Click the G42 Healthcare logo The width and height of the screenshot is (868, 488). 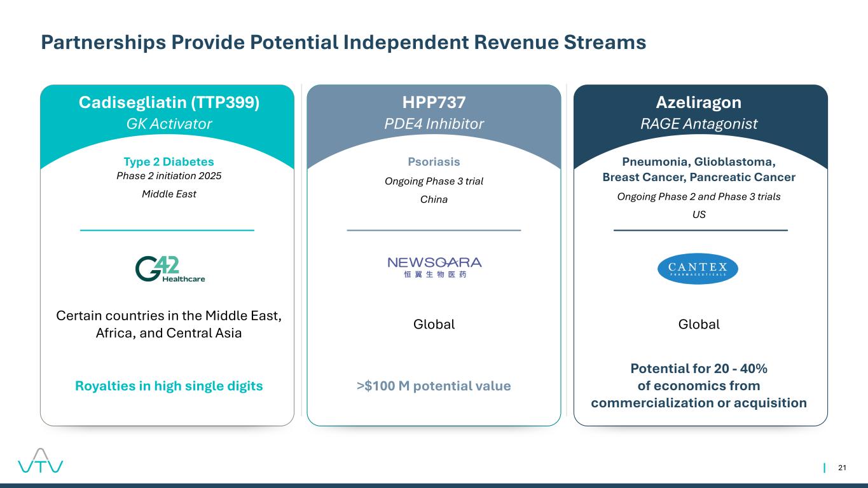(x=170, y=269)
